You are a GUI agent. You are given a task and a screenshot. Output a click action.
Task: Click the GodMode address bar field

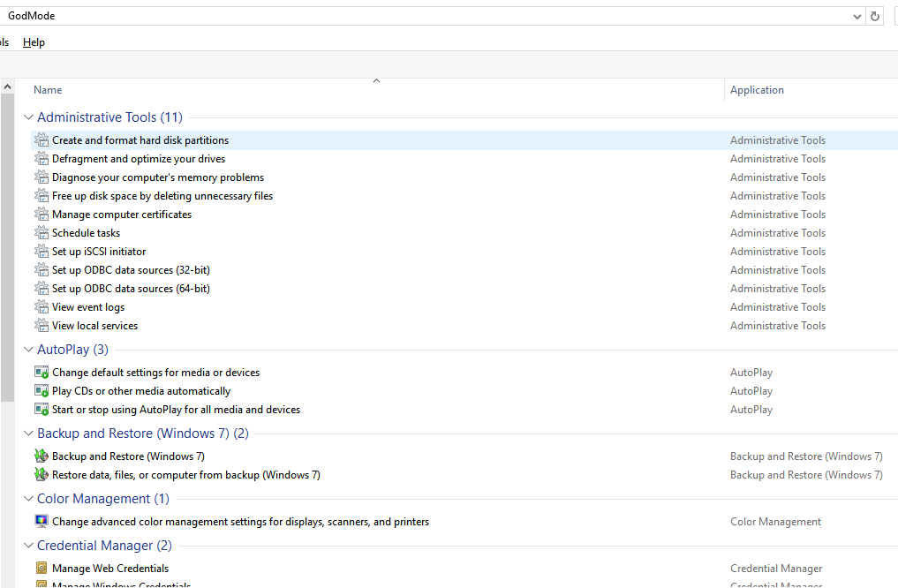click(x=424, y=16)
